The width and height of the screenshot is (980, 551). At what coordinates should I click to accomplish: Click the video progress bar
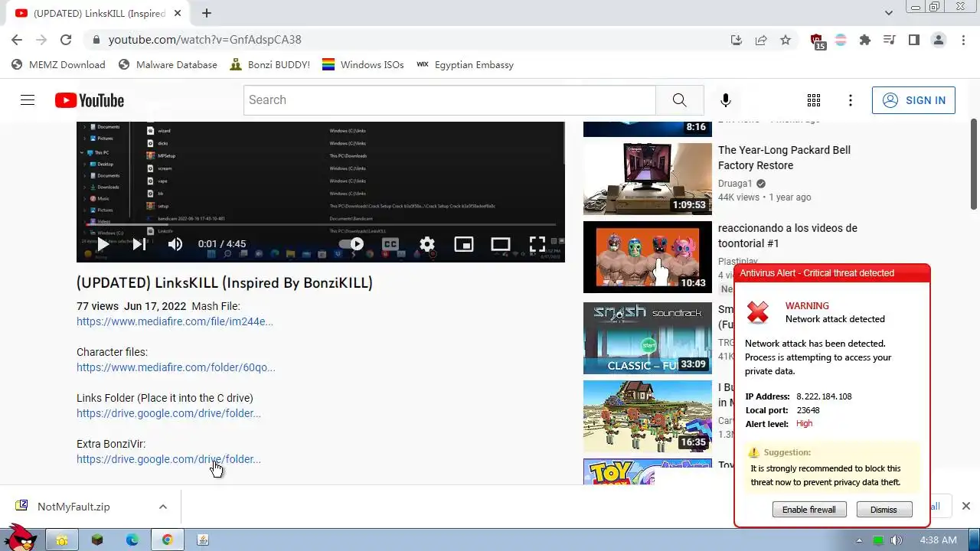(321, 225)
